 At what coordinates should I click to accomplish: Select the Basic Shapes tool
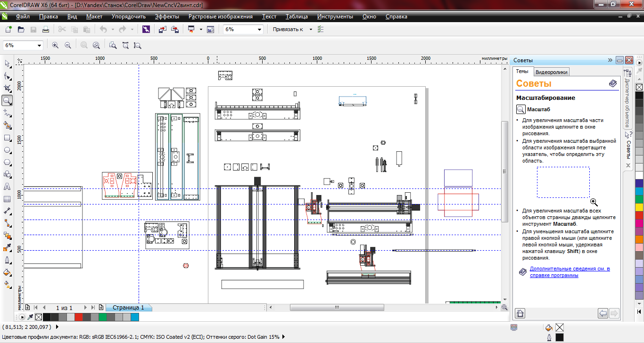click(7, 174)
